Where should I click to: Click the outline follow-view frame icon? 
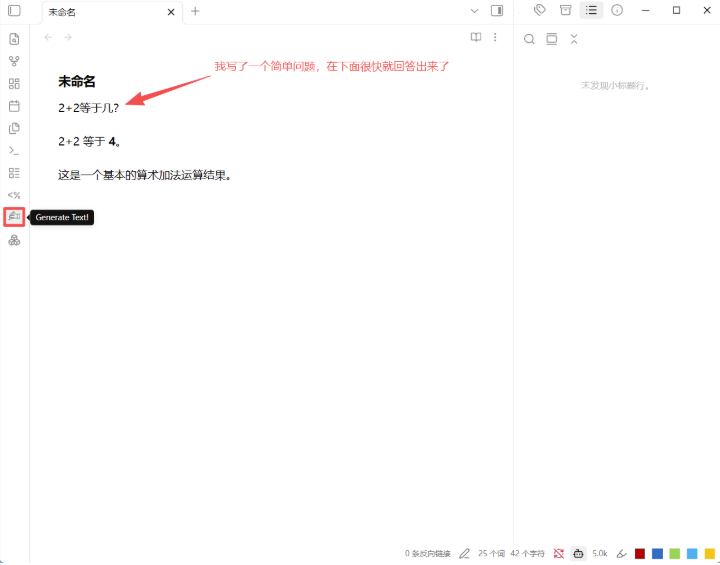pos(551,39)
